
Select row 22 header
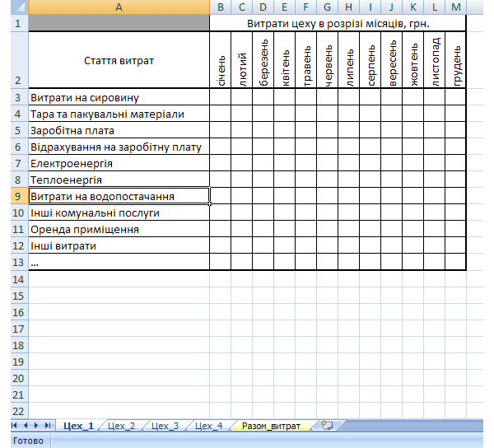click(20, 411)
